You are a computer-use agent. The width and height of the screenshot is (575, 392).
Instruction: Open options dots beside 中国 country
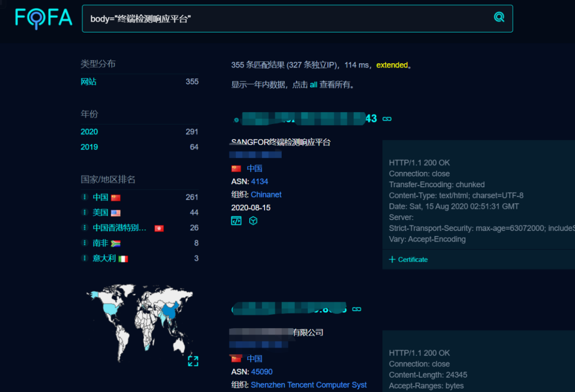pyautogui.click(x=84, y=197)
